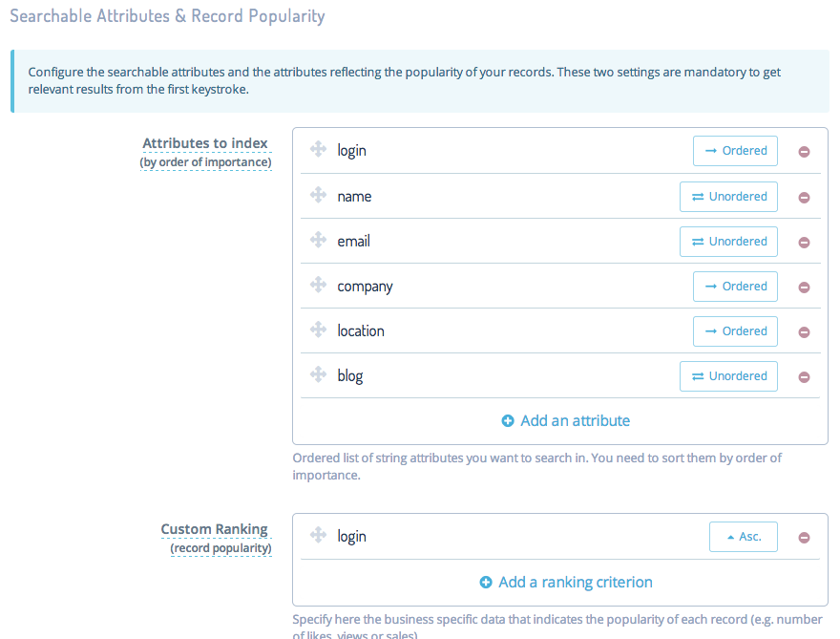Change the Asc. sort direction for login ranking
840x639 pixels.
(x=743, y=536)
